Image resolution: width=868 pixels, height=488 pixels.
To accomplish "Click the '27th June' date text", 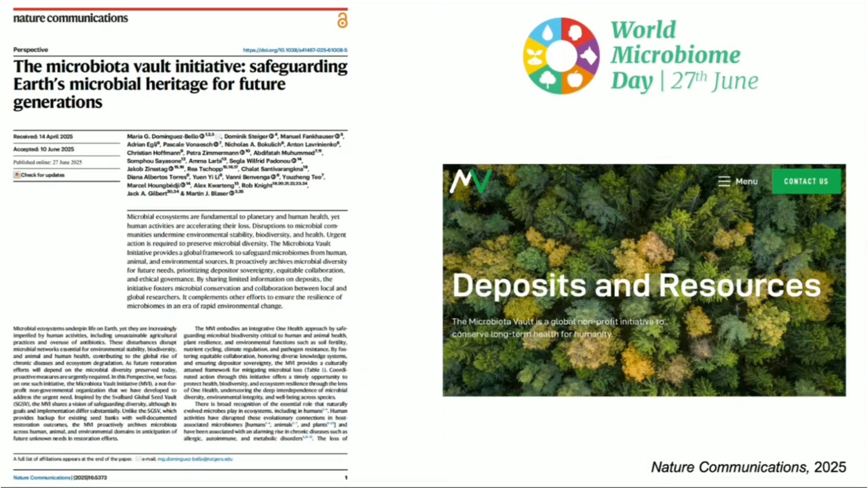I will (x=714, y=81).
